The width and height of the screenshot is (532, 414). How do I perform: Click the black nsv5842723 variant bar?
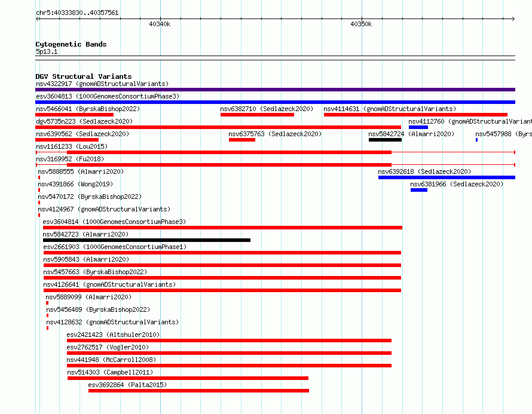point(146,240)
